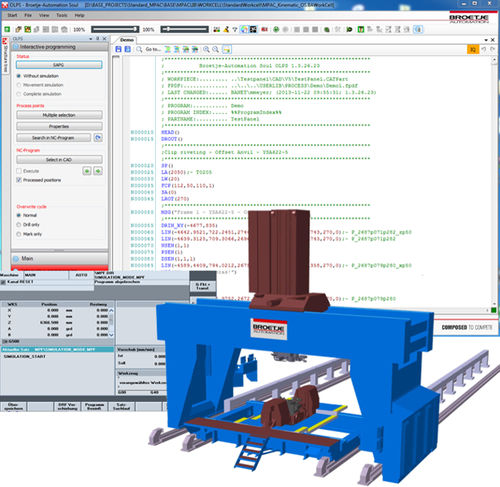Click the first 100% speed slider
Viewport: 500px width, 487px height.
click(x=115, y=29)
